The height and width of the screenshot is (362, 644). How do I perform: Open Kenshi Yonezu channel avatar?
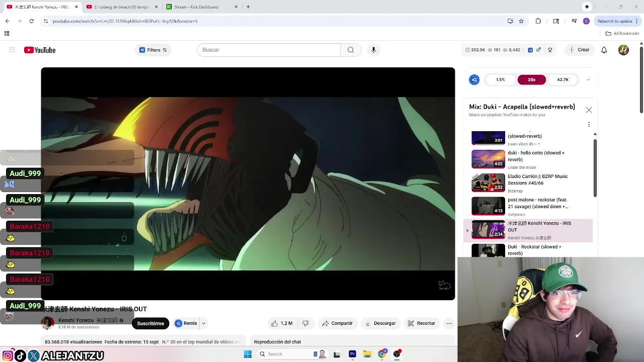point(48,323)
